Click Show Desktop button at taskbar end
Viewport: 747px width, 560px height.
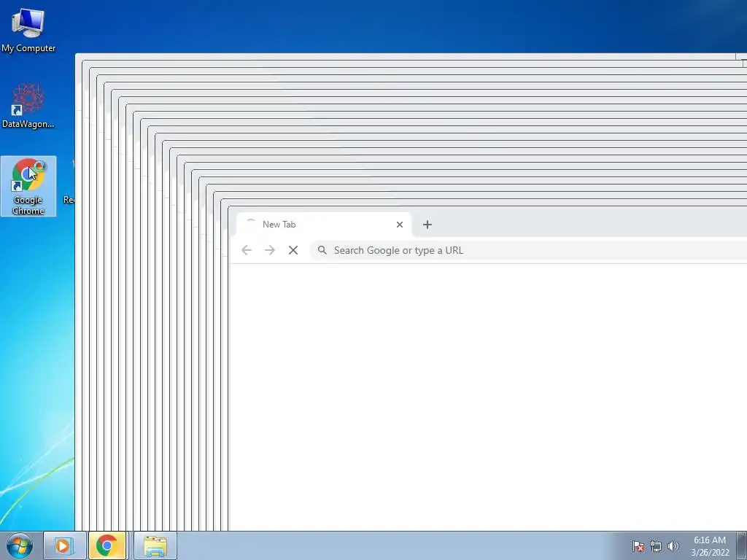tap(742, 545)
